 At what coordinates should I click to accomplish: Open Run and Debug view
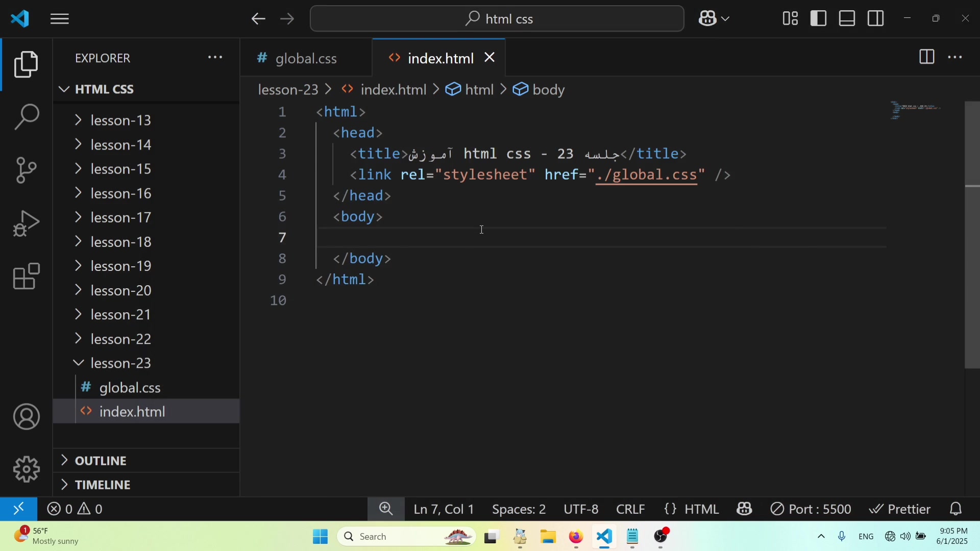[27, 223]
